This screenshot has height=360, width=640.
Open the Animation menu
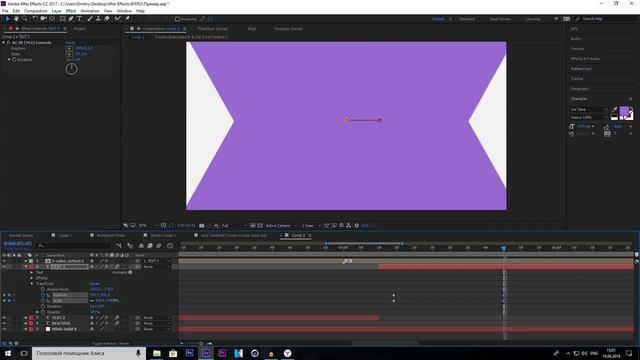click(x=90, y=11)
